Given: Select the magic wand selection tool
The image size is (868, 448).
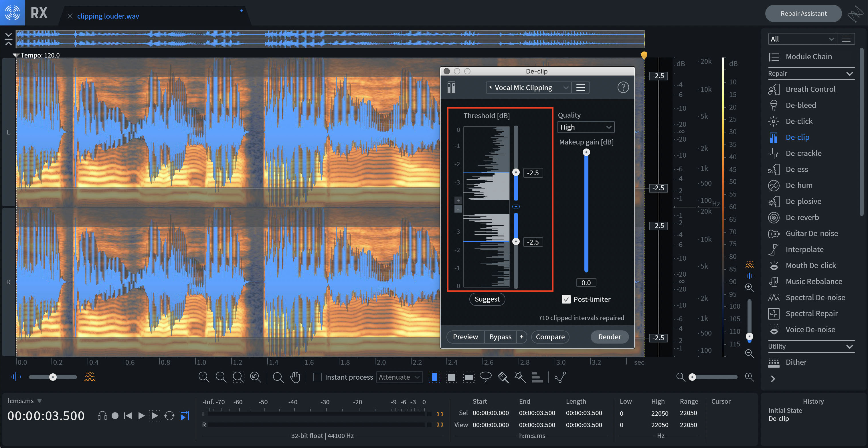Looking at the screenshot, I should 520,377.
